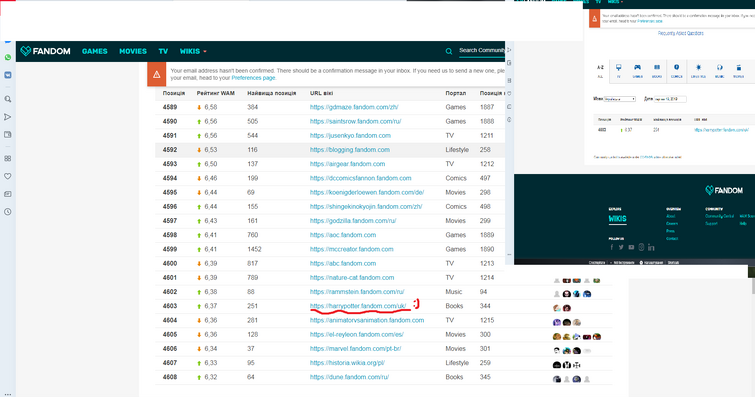Open Community Central footer link
Screen dimensions: 755x397
coord(719,216)
